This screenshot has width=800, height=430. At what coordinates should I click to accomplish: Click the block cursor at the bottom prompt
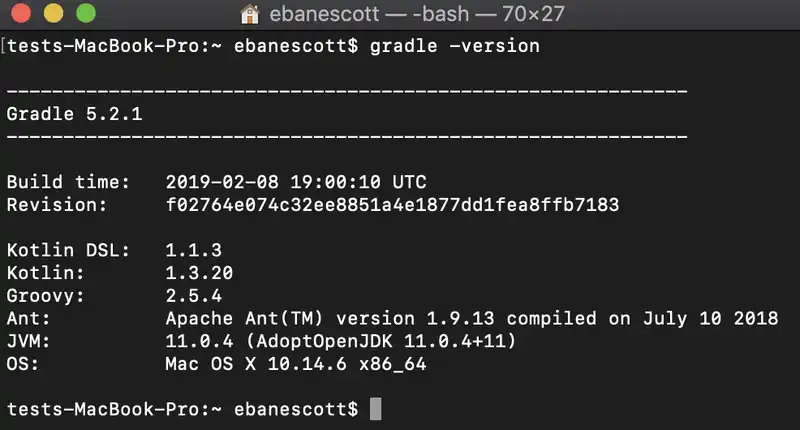375,409
